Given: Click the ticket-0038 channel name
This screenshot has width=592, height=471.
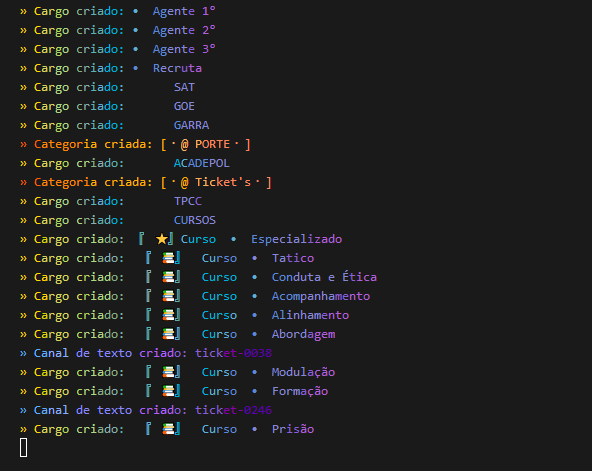Looking at the screenshot, I should coord(233,353).
